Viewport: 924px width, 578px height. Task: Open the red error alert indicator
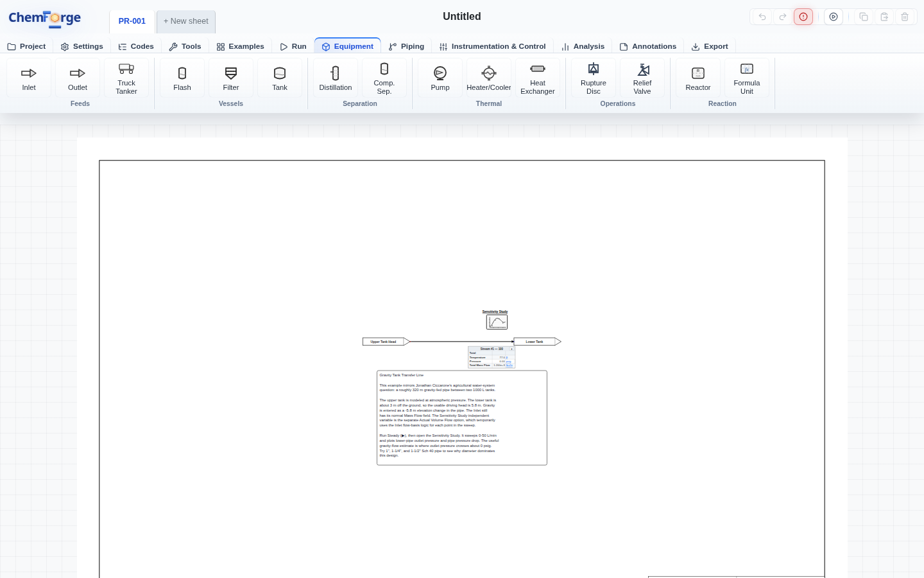(x=803, y=17)
